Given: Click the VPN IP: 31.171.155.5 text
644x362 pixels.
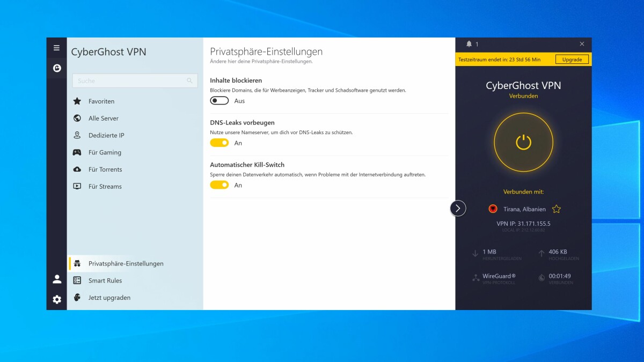Looking at the screenshot, I should (523, 224).
